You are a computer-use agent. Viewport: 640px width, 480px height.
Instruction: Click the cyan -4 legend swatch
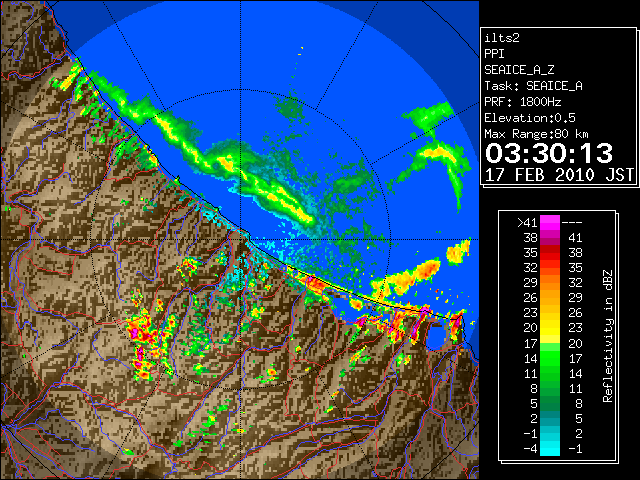coord(550,448)
